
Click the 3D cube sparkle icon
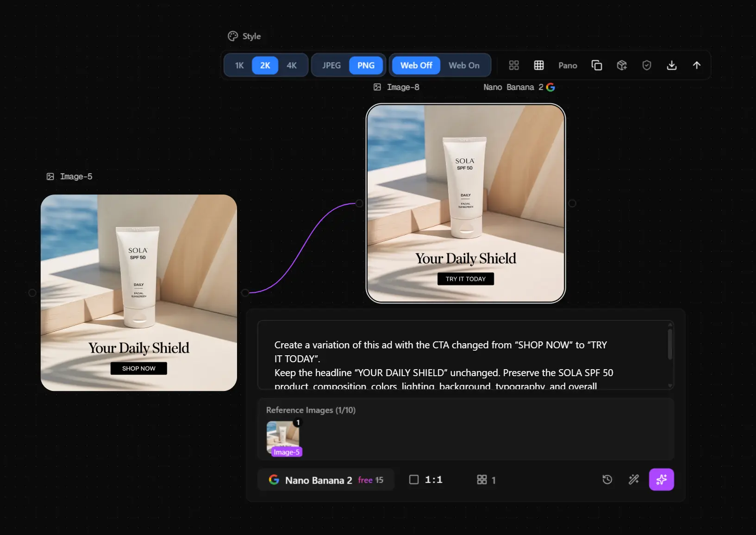pos(622,65)
